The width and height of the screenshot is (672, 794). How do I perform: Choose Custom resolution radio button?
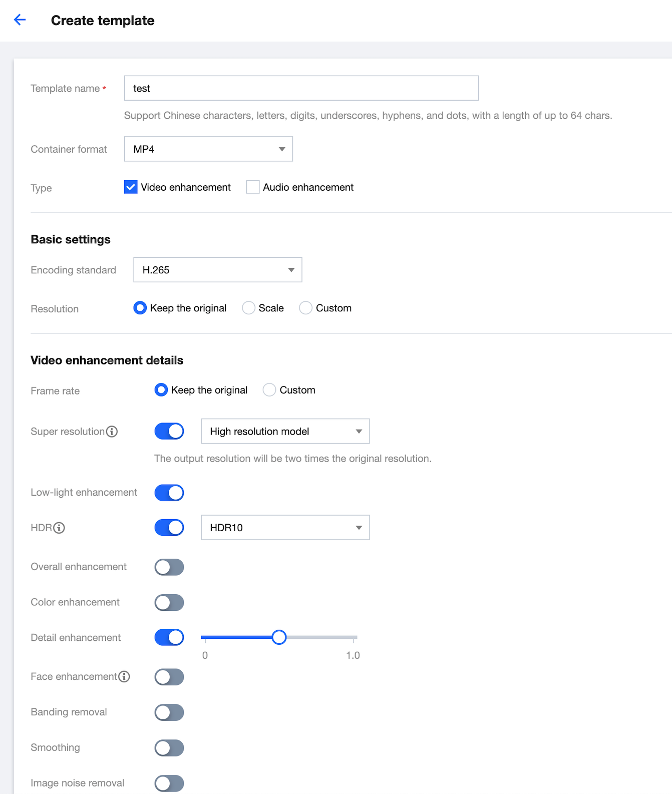(306, 308)
